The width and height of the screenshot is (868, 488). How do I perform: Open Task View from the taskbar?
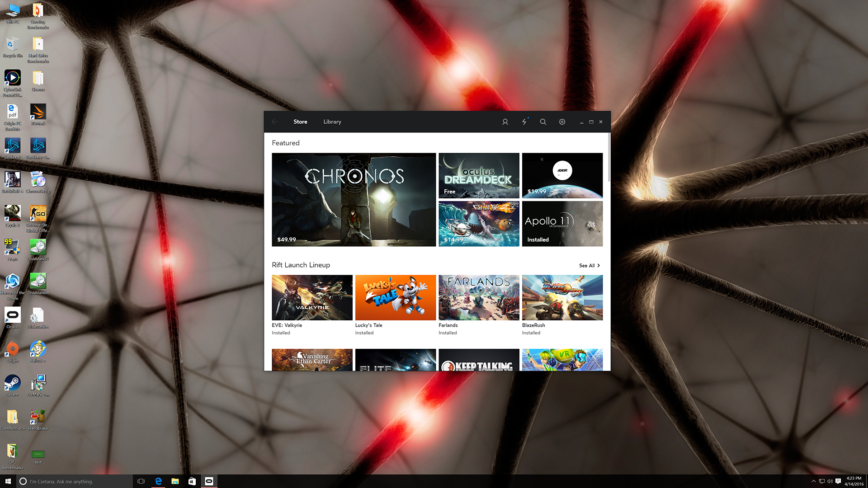[x=141, y=481]
